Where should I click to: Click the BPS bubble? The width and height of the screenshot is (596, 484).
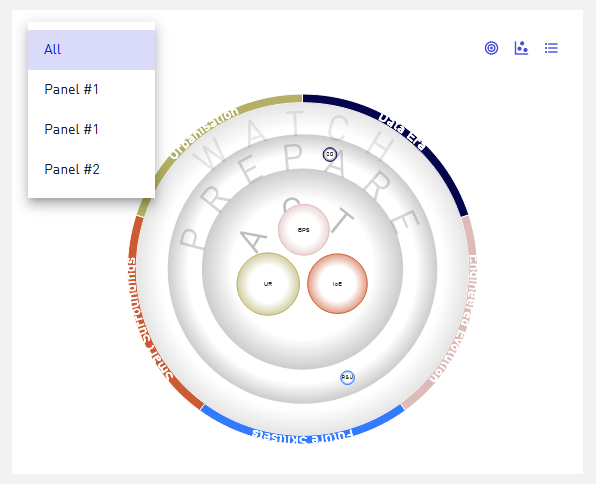pos(304,230)
